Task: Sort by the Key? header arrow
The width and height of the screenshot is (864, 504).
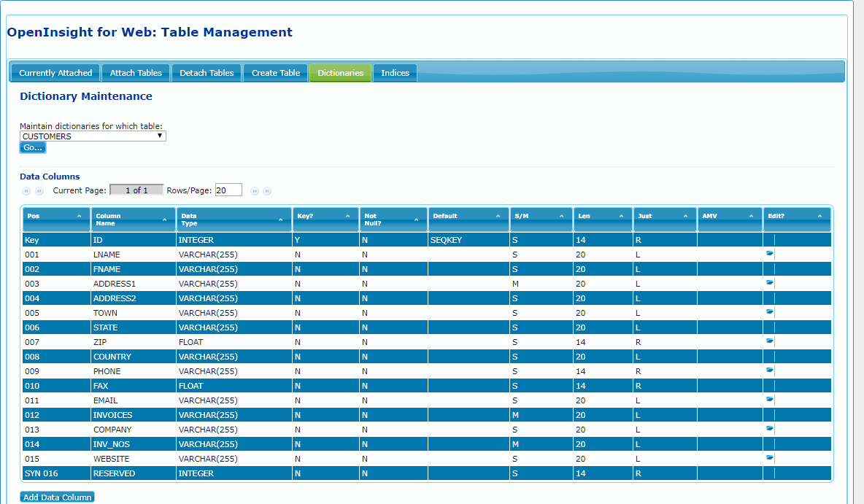Action: click(x=347, y=217)
